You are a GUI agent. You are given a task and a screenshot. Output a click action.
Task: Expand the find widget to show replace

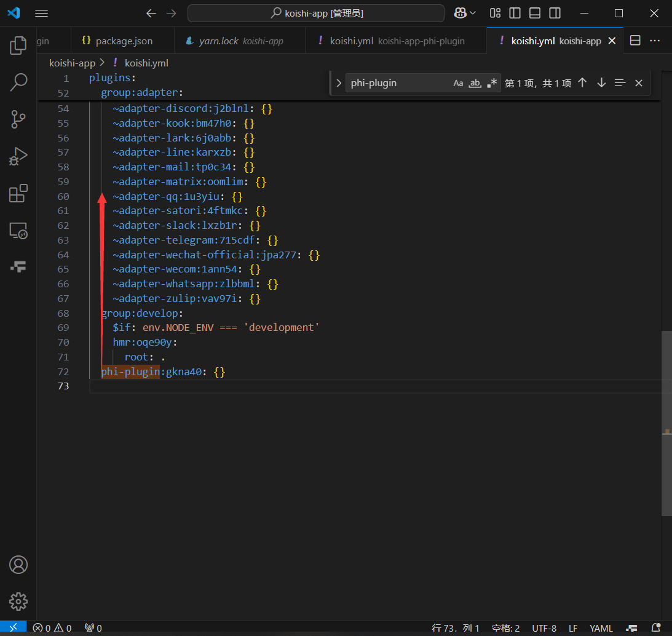[x=338, y=82]
